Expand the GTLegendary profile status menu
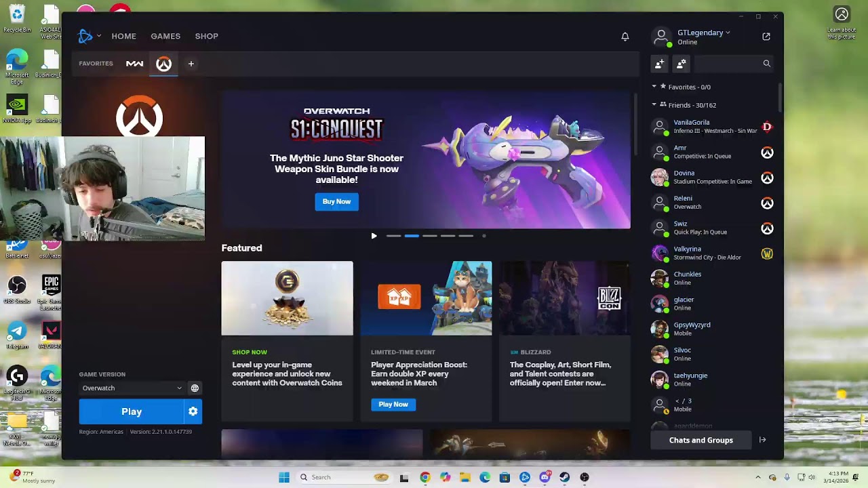The height and width of the screenshot is (488, 868). pyautogui.click(x=704, y=33)
